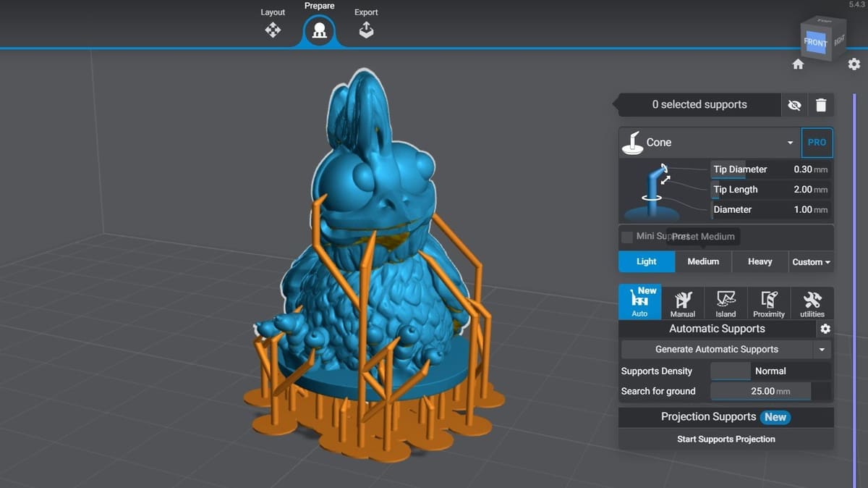Enable the Mini Supports checkbox
Screen dimensions: 868x488
click(x=627, y=237)
